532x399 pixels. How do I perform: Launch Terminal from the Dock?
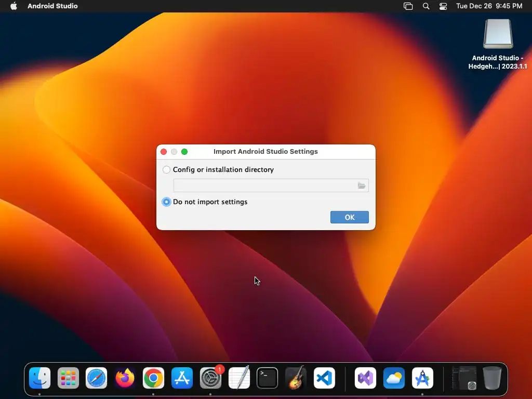click(x=268, y=378)
